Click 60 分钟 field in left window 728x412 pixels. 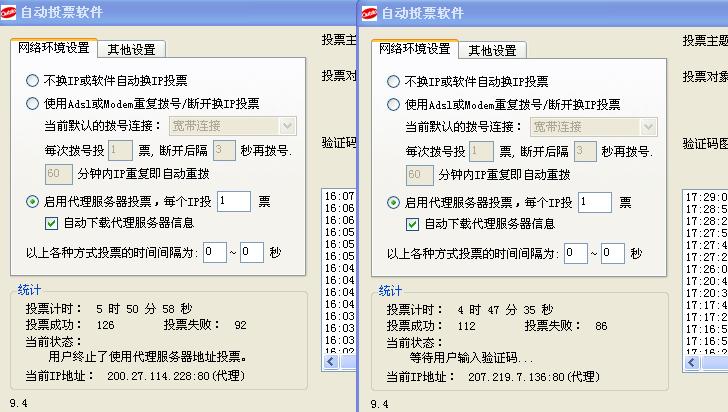(58, 174)
